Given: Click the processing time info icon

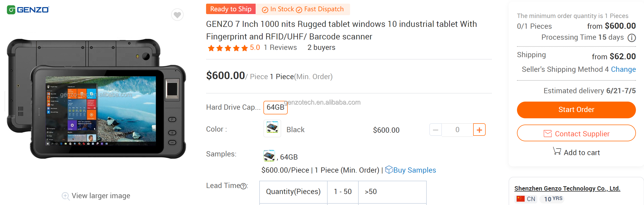Looking at the screenshot, I should coord(631,38).
